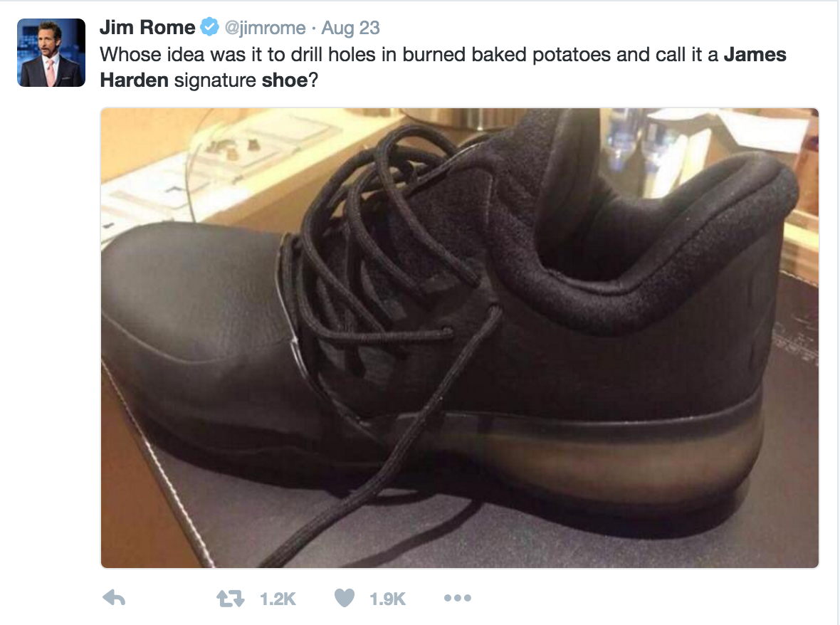Click the shoe's translucent heel sole
The width and height of the screenshot is (840, 625).
616,461
